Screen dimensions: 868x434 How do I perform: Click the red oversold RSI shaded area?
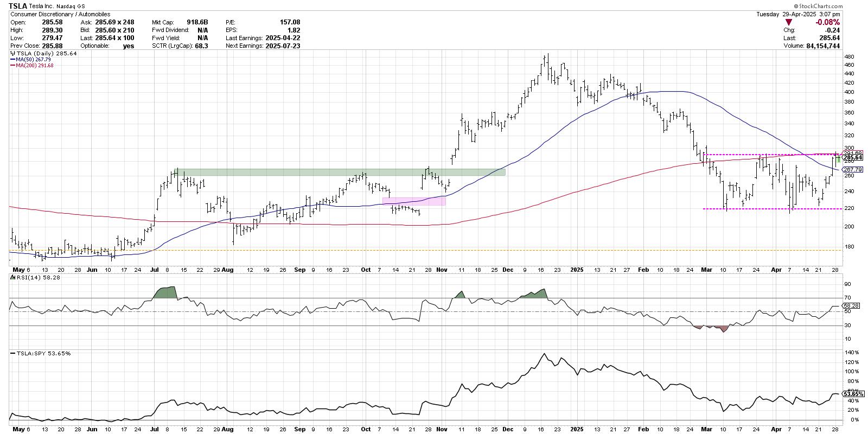(722, 329)
